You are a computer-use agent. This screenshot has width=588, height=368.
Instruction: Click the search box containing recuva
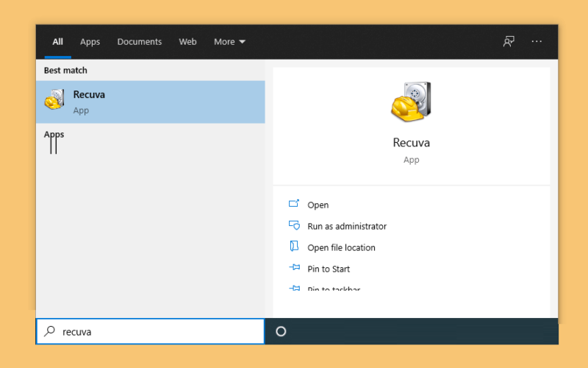click(151, 332)
